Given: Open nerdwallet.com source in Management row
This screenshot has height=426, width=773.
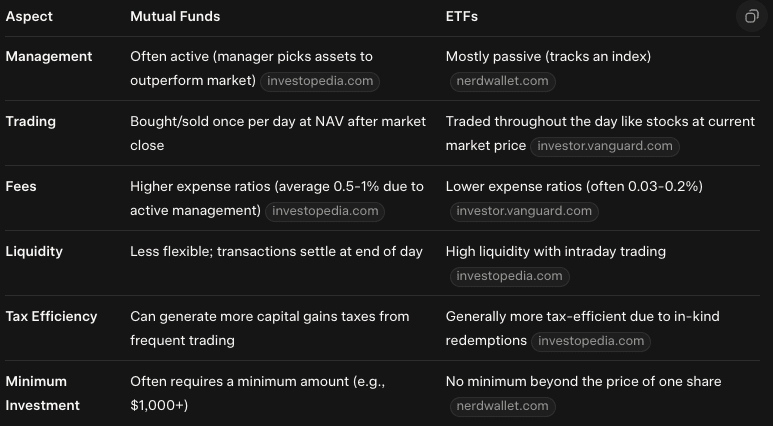Looking at the screenshot, I should [x=501, y=81].
